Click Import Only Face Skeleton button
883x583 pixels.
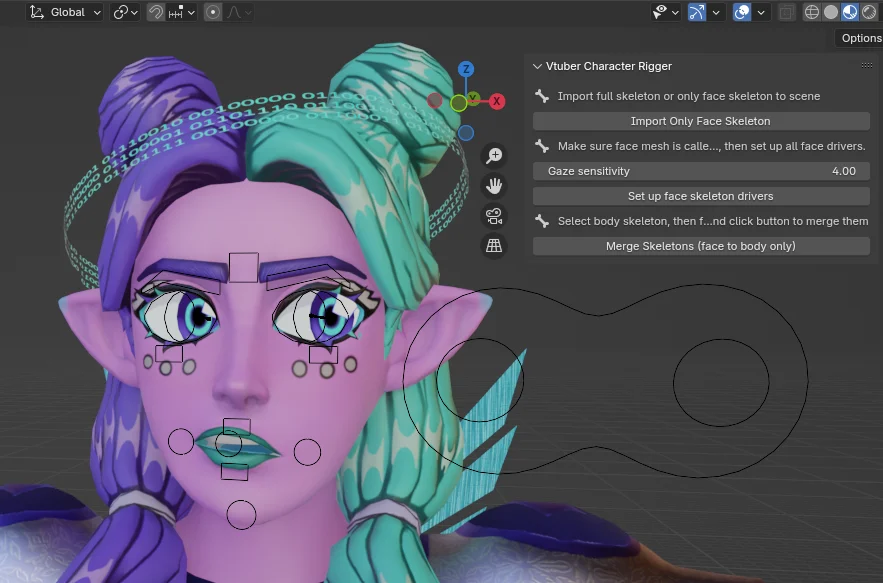700,121
